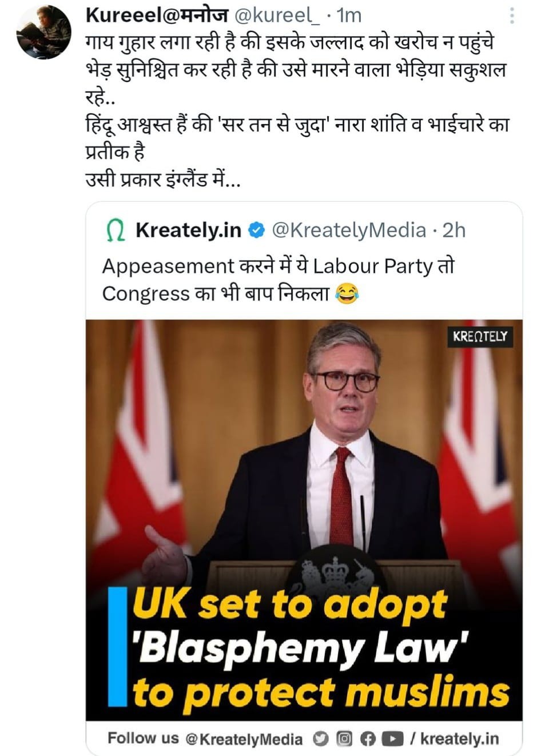Screen dimensions: 537x756
Task: Click the blue verified badge
Action: 257,230
